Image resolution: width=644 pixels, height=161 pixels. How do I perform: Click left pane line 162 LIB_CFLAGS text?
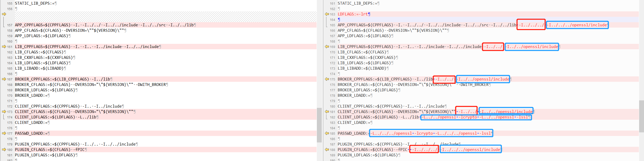40,52
